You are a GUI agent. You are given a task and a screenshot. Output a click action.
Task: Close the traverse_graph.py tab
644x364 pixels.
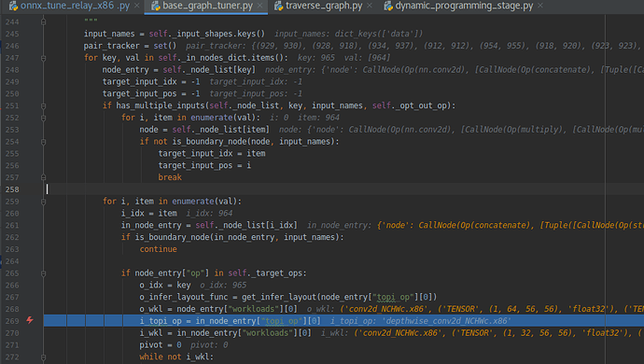[370, 6]
